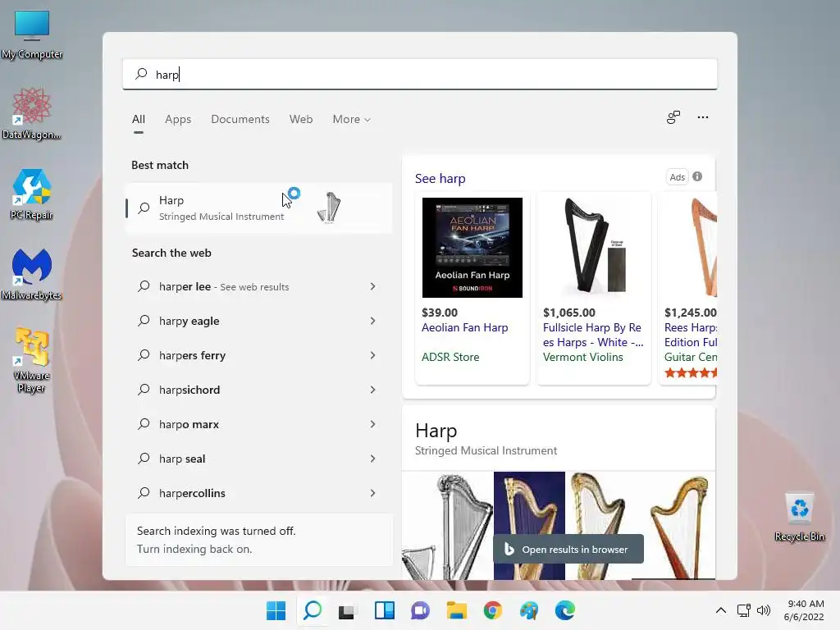Open My Computer desktop icon

[32, 34]
